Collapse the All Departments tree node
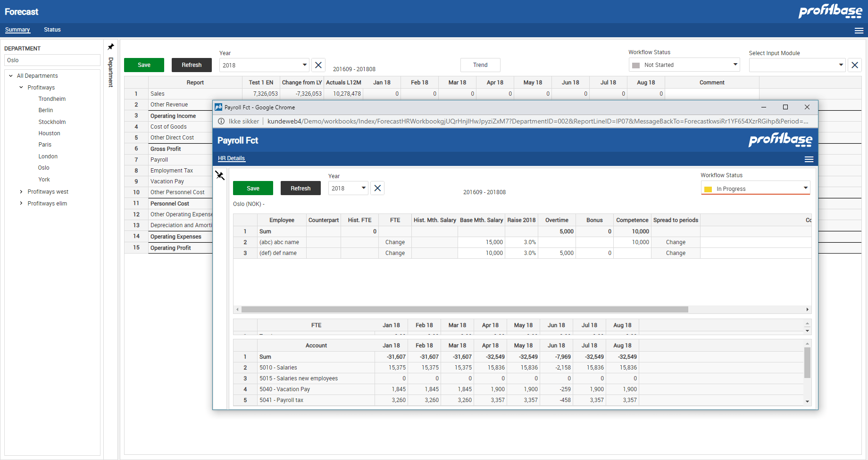The image size is (868, 460). pos(10,75)
